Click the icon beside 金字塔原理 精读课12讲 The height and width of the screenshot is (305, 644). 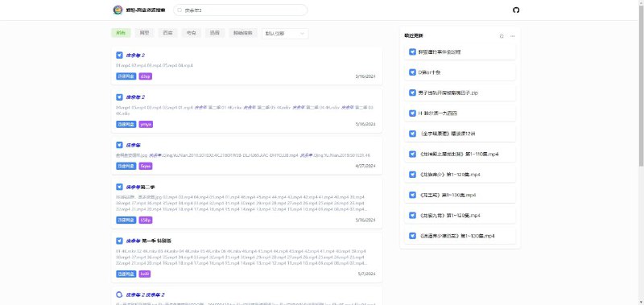click(412, 134)
